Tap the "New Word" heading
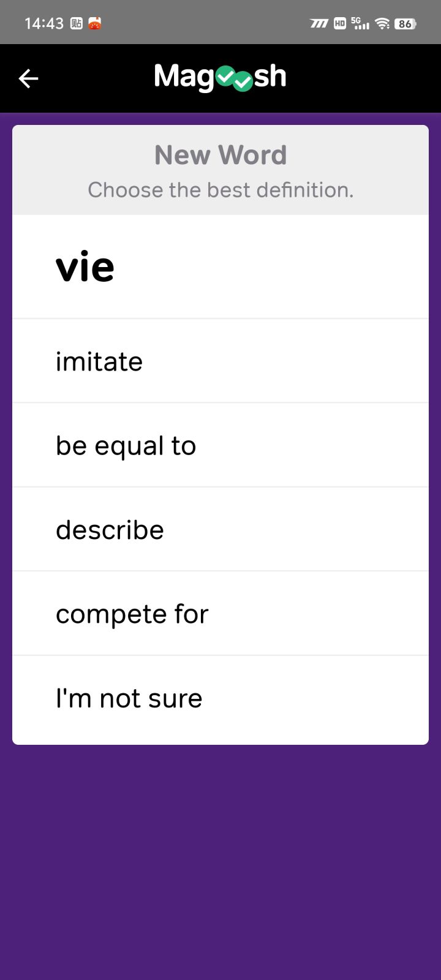The image size is (441, 980). [x=221, y=155]
